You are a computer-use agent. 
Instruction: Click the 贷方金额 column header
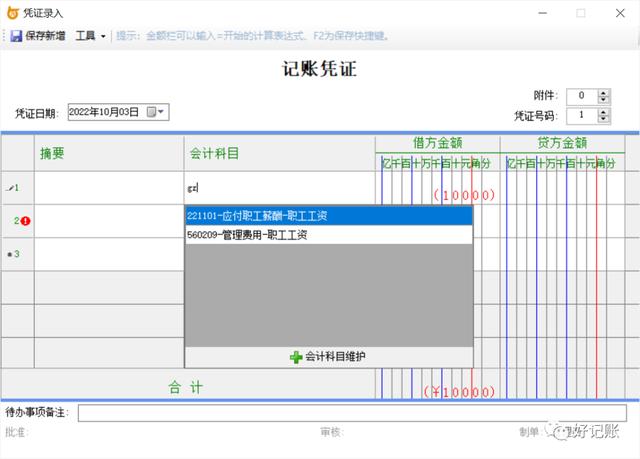click(562, 143)
